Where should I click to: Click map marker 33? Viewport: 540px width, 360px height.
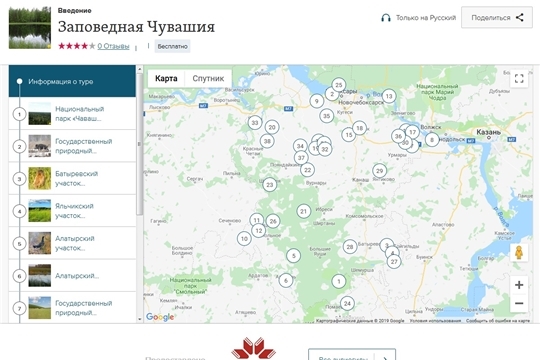tap(255, 123)
